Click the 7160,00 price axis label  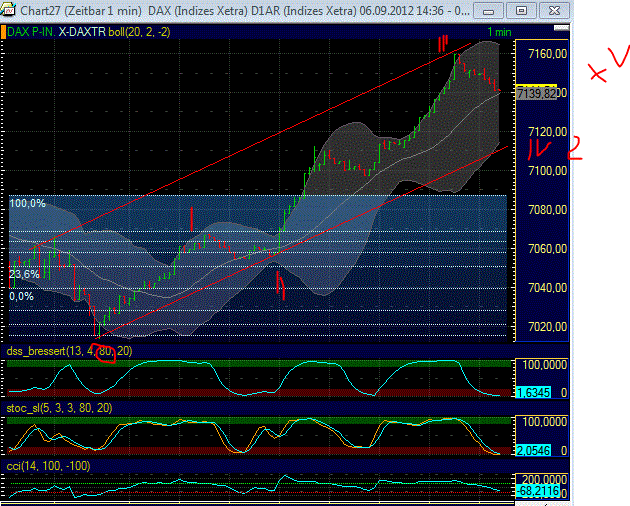tap(547, 54)
